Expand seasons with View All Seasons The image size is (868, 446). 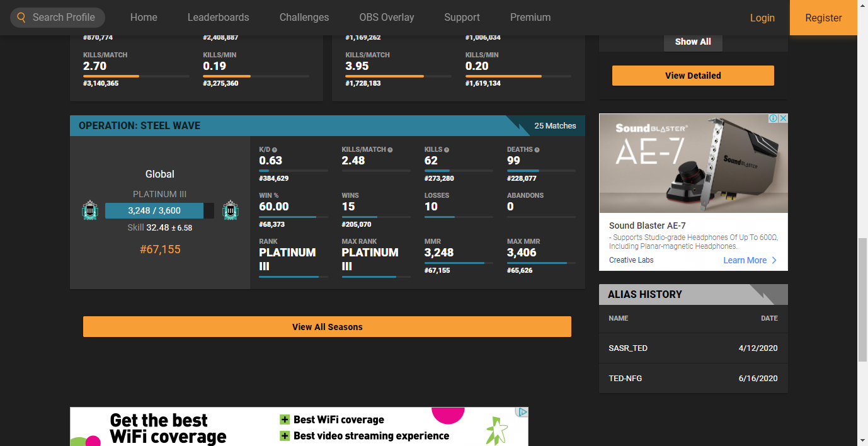click(x=327, y=327)
